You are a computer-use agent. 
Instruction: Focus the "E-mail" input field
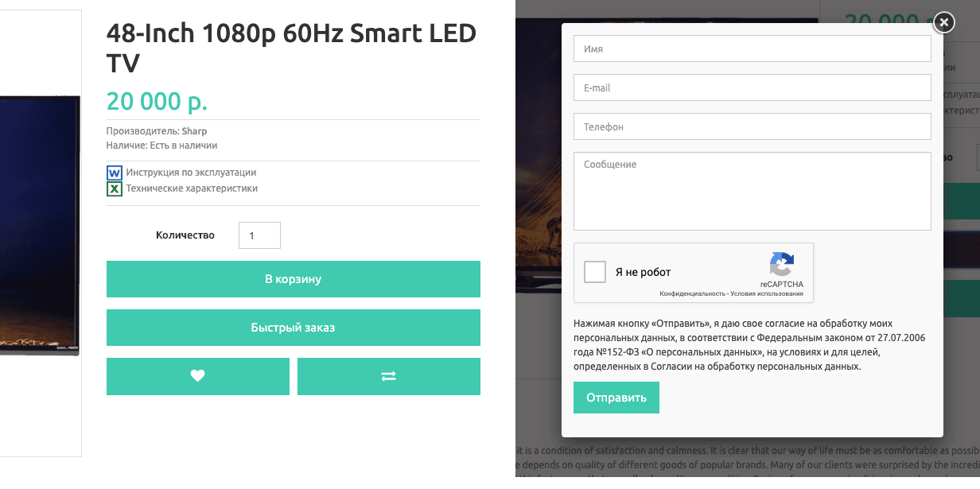pos(752,87)
